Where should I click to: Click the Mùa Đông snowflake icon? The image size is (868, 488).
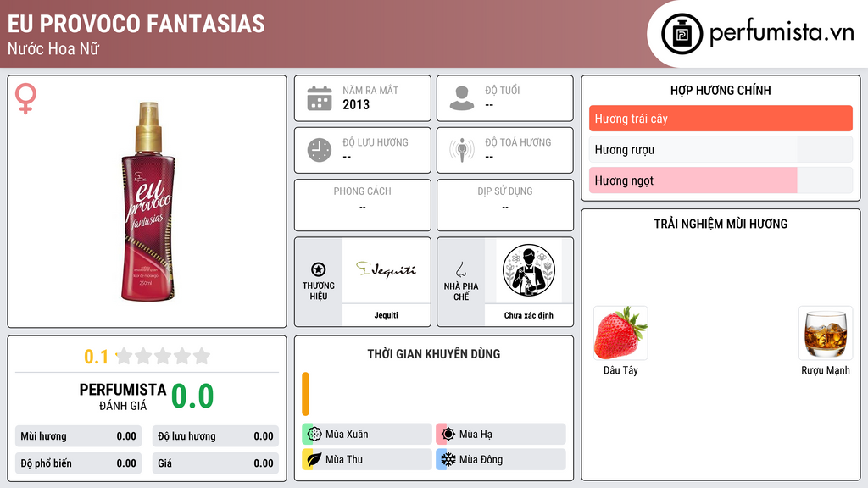click(448, 459)
